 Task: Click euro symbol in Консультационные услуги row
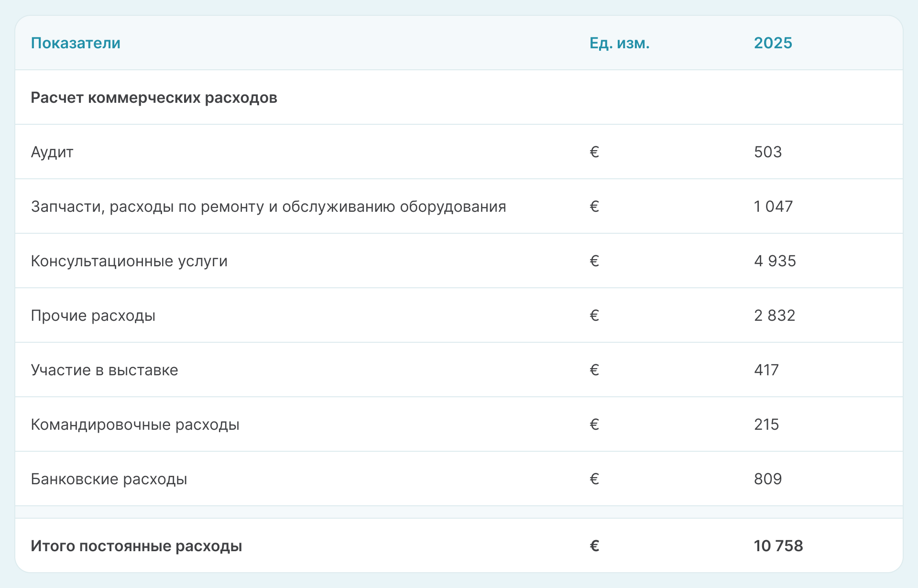click(x=594, y=261)
